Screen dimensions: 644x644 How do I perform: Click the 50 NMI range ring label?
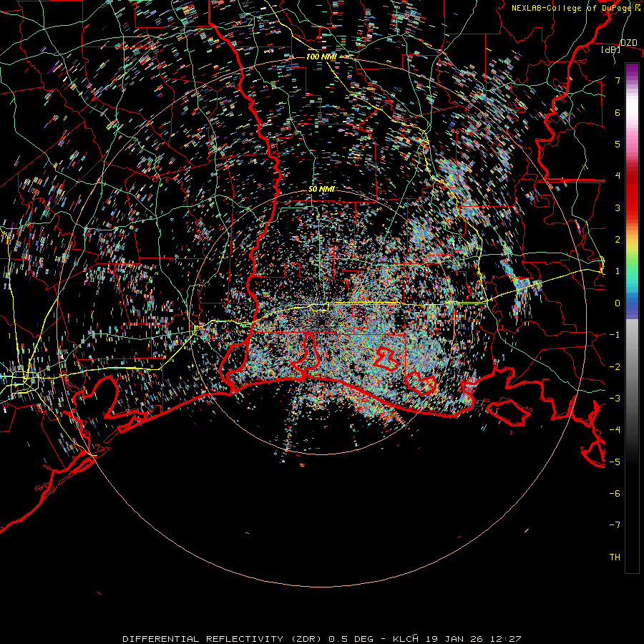click(321, 189)
